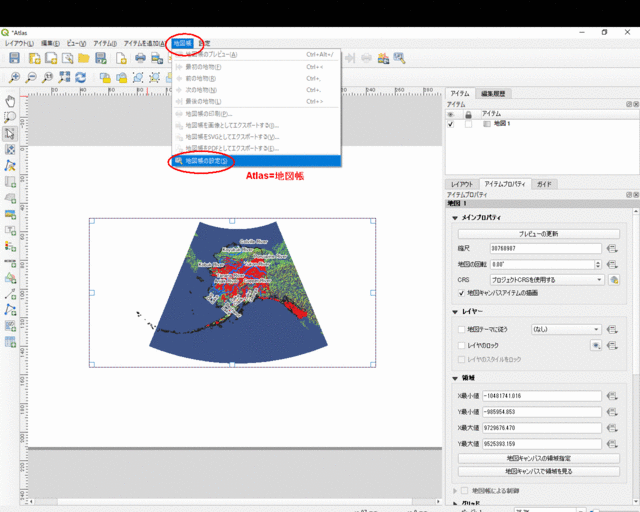The image size is (640, 512).
Task: Toggle visibility checkbox for 地図1 item
Action: point(451,124)
